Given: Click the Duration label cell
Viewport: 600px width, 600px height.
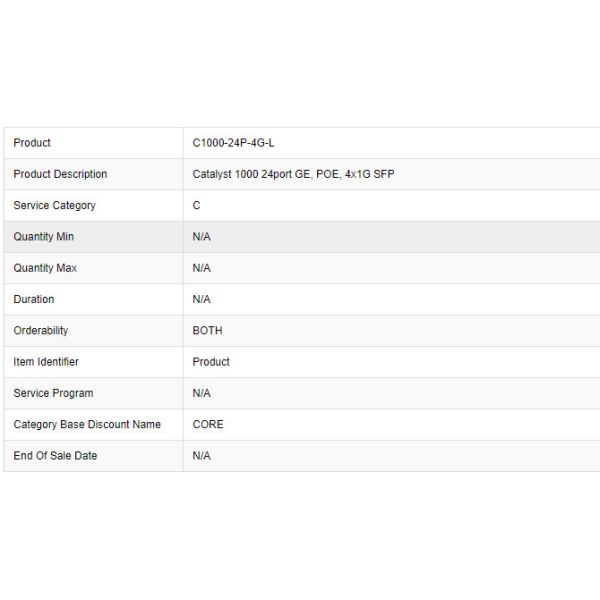Looking at the screenshot, I should [34, 299].
